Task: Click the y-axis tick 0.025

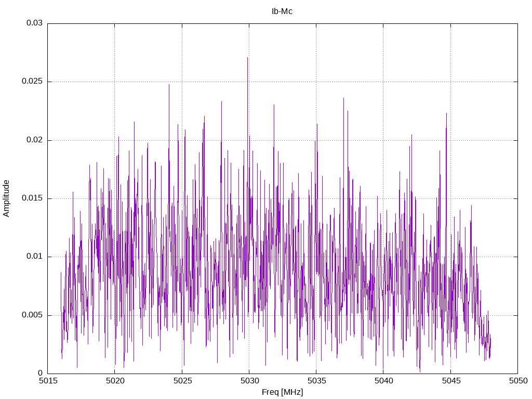Action: click(x=32, y=82)
